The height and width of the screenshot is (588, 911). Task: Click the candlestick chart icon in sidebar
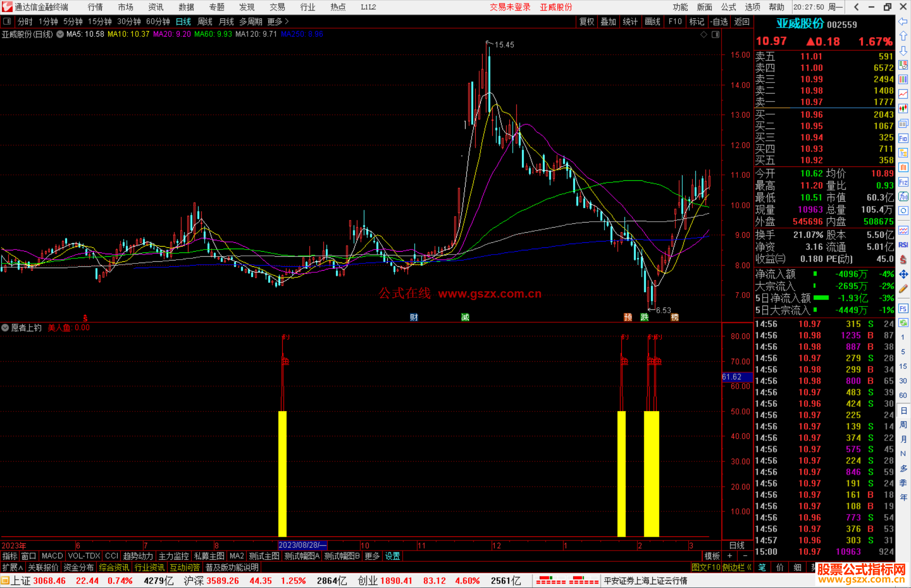click(x=903, y=109)
